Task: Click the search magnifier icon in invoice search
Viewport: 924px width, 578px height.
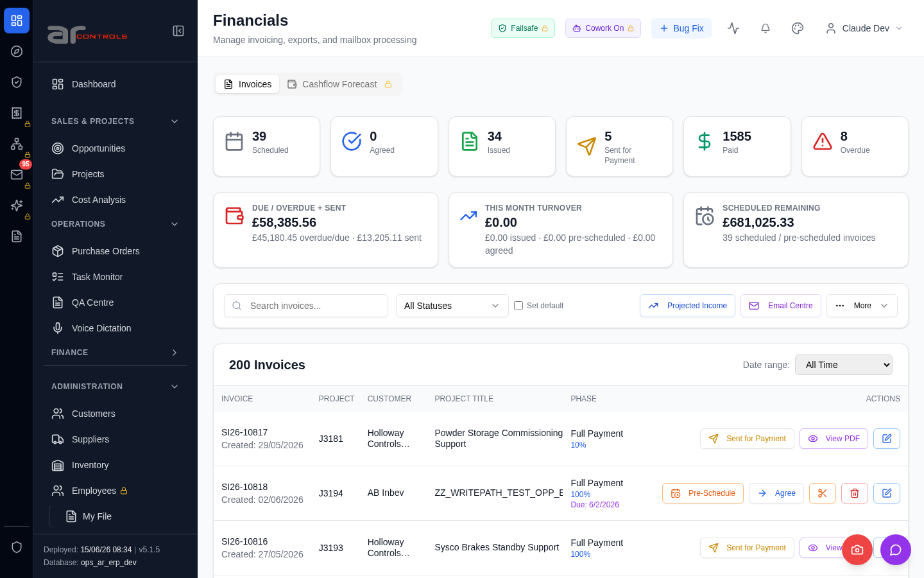Action: coord(237,306)
